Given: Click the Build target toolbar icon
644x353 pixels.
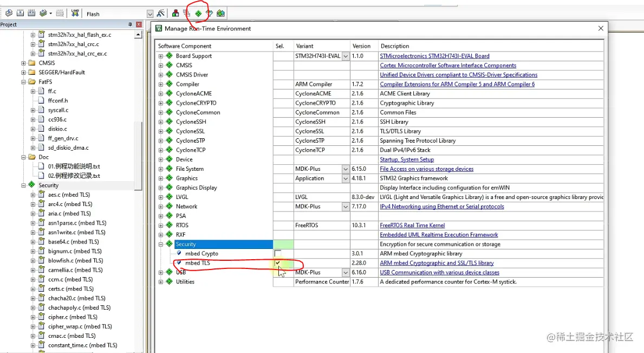Looking at the screenshot, I should [20, 13].
